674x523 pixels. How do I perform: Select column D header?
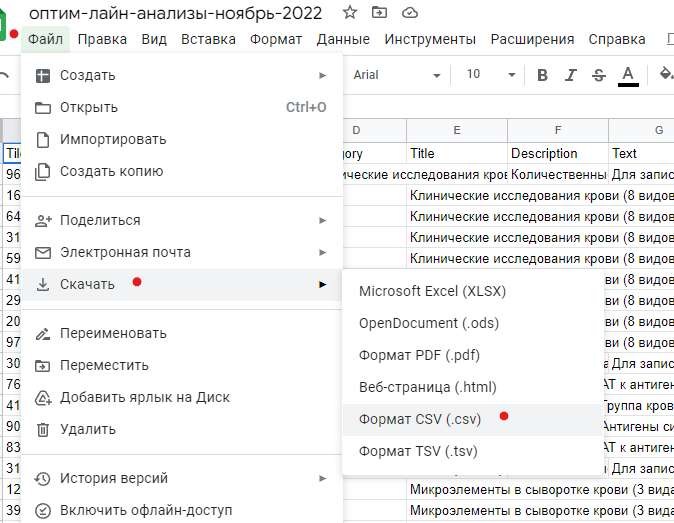coord(374,130)
